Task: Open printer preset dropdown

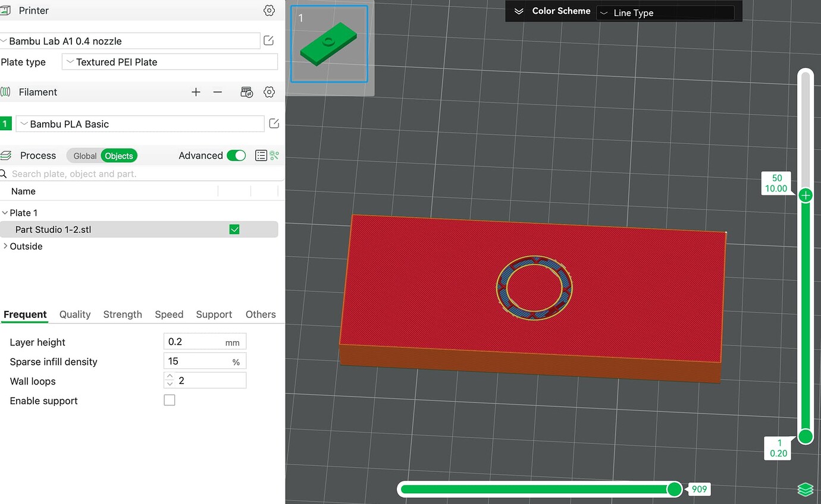Action: pos(130,41)
